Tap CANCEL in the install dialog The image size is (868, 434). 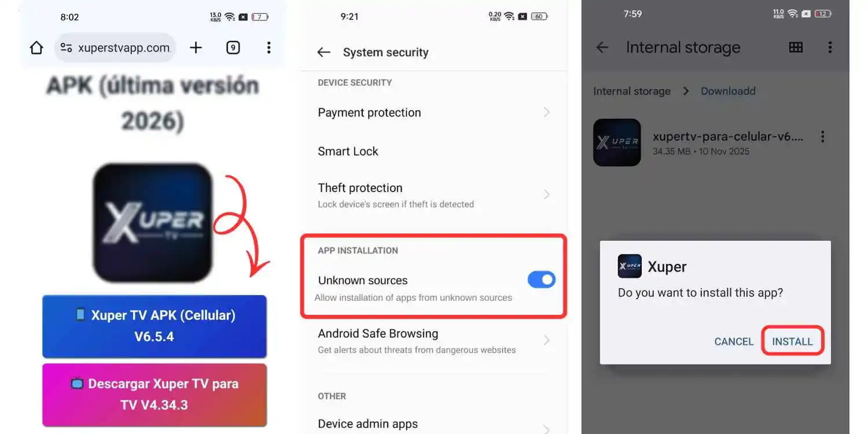coord(734,341)
